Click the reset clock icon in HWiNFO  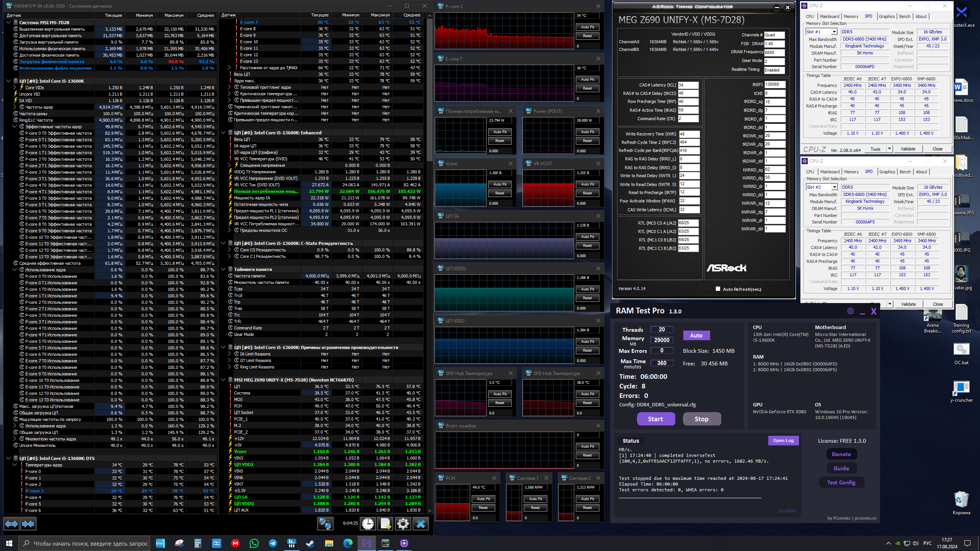[x=368, y=523]
